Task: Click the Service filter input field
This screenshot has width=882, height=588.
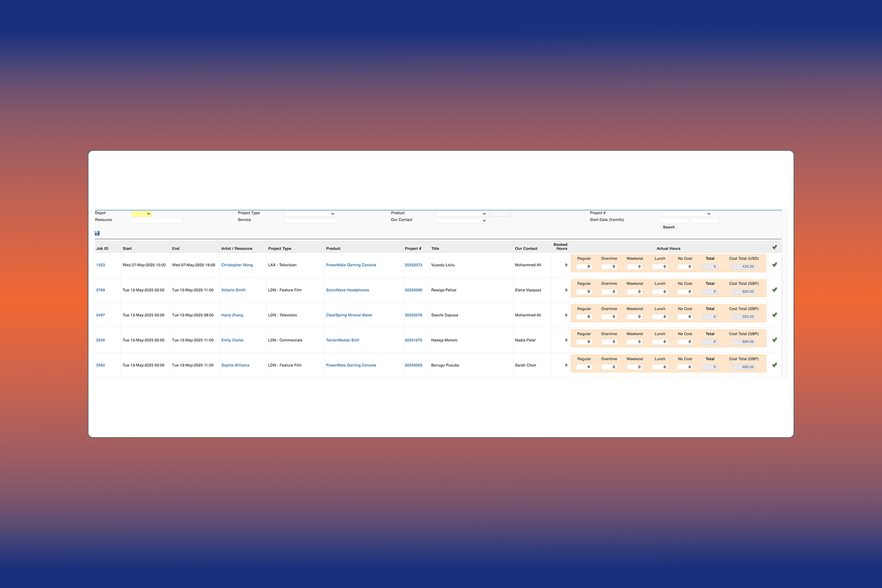Action: click(x=310, y=220)
